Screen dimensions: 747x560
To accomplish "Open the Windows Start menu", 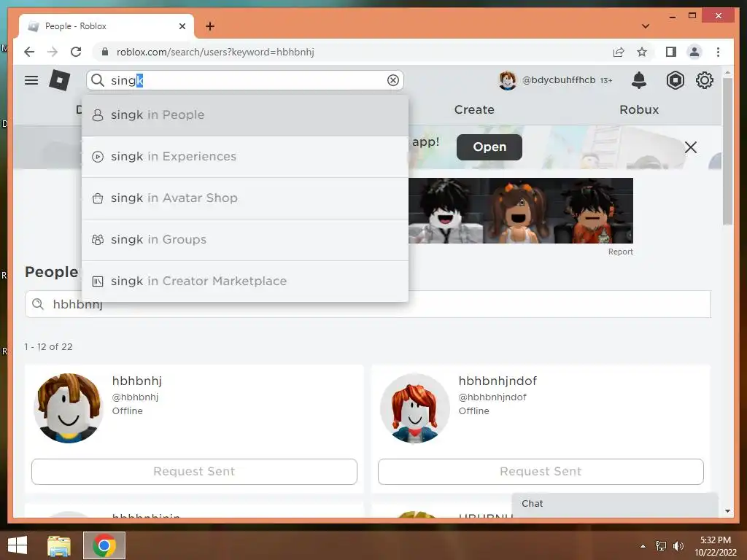I will [x=18, y=545].
